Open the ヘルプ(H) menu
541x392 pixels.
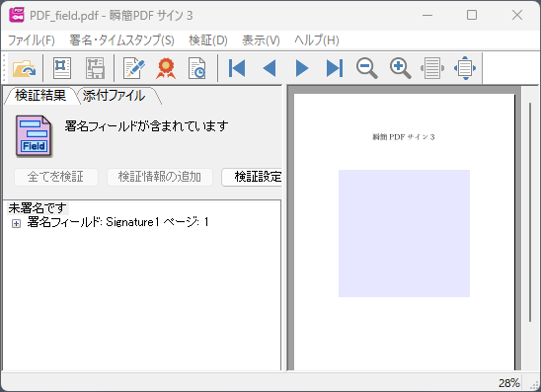316,40
